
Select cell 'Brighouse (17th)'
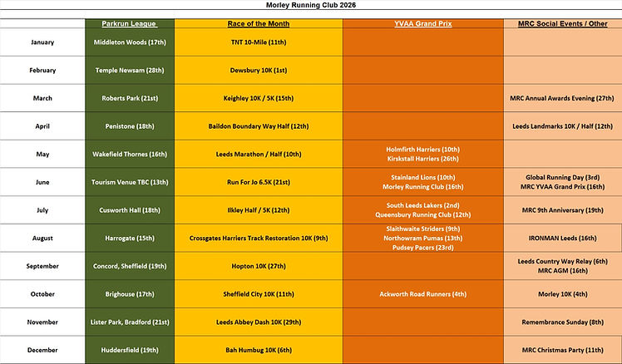[x=130, y=294]
